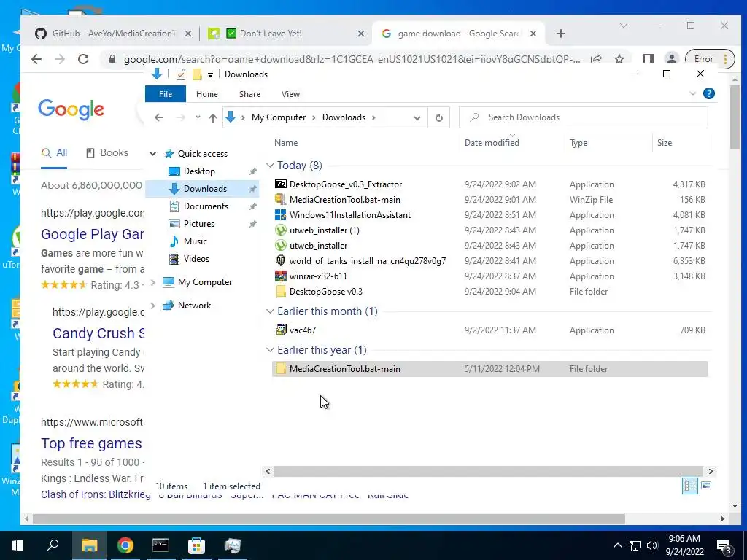Screen dimensions: 747x560
Task: Open Explorer Help question mark icon
Action: [x=709, y=94]
